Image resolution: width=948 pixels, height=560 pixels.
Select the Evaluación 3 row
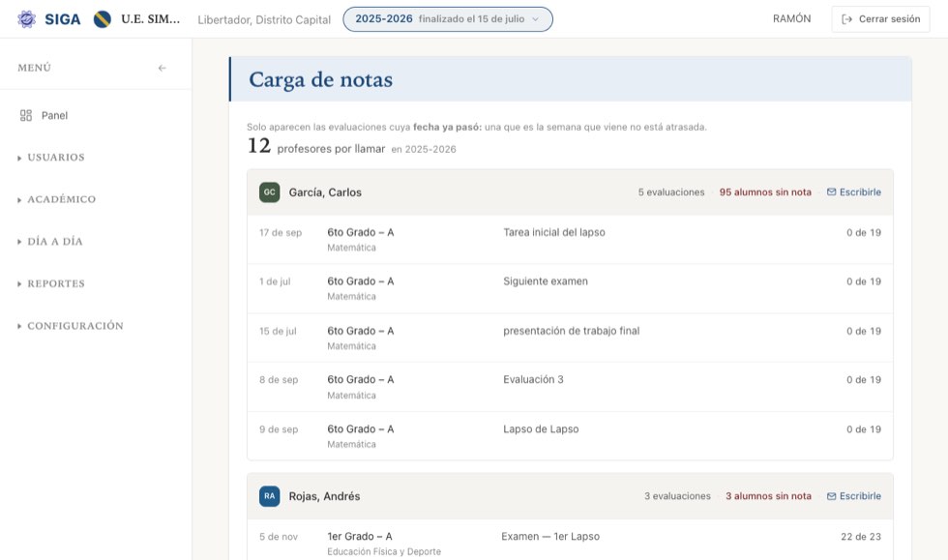570,387
